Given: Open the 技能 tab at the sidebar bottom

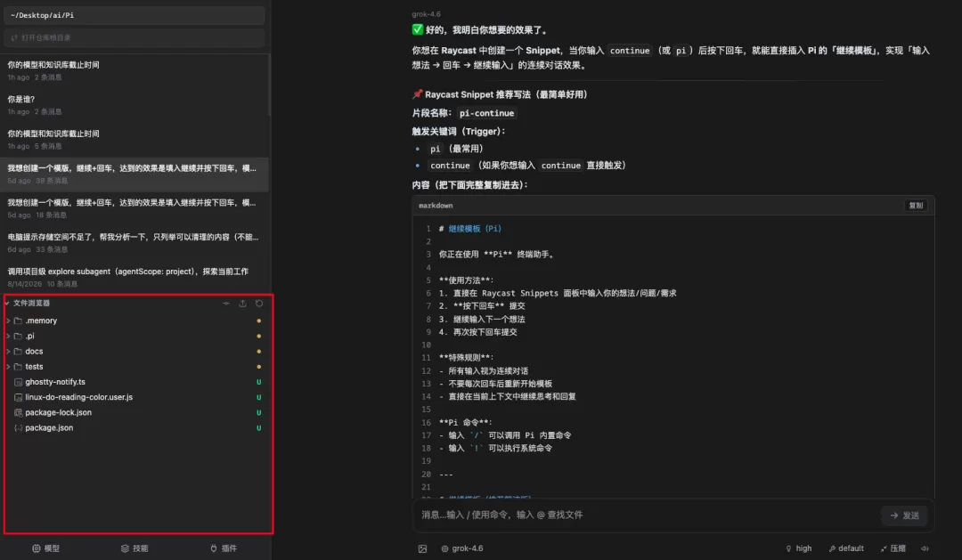Looking at the screenshot, I should (x=135, y=549).
